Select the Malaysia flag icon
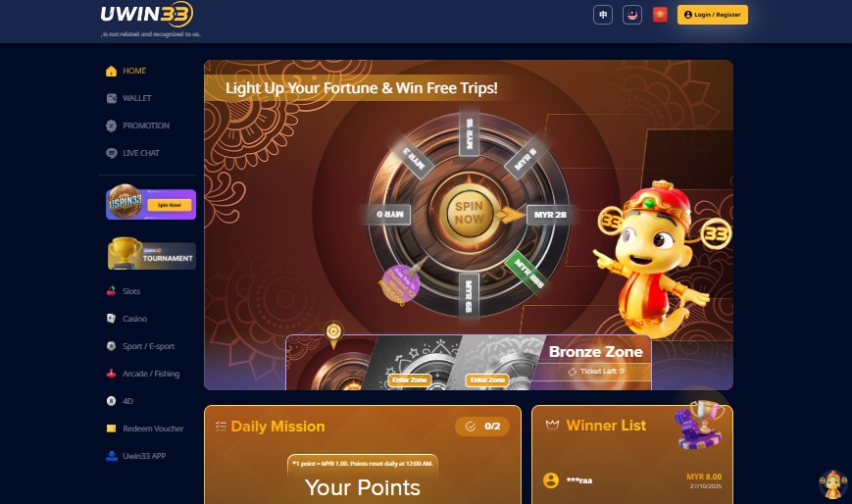852x504 pixels. coord(632,15)
